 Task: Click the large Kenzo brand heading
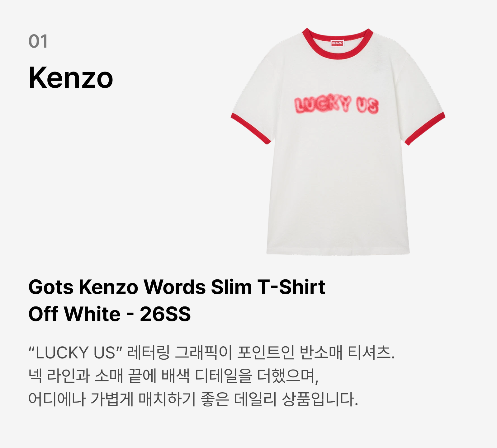(x=71, y=77)
